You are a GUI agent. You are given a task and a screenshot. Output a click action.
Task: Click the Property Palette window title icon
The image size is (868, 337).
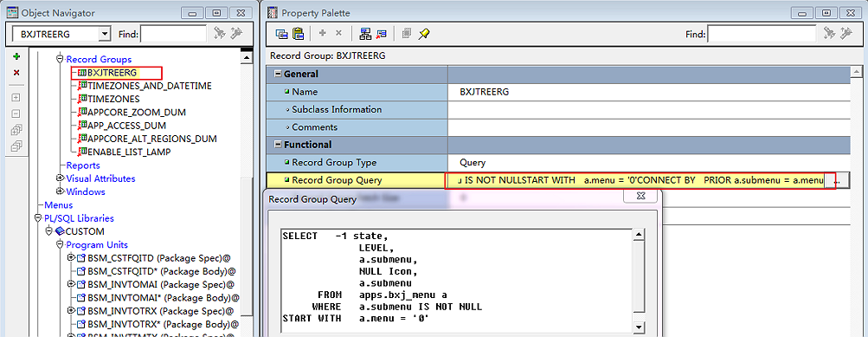tap(273, 13)
